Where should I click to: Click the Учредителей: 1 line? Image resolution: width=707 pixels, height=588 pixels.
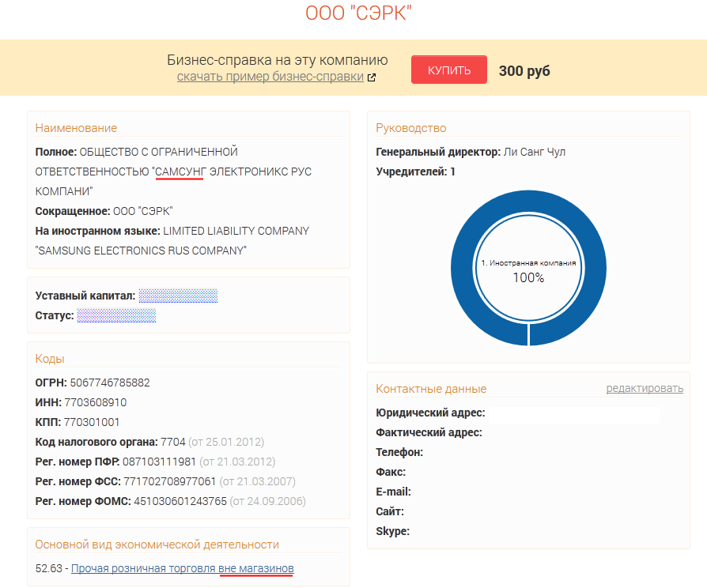415,171
